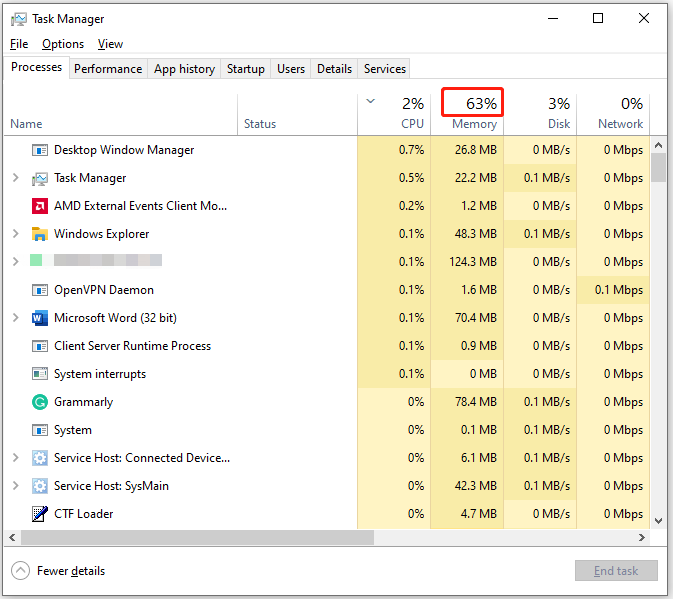This screenshot has width=673, height=599.
Task: Click the horizontal scrollbar right arrow
Action: [642, 537]
